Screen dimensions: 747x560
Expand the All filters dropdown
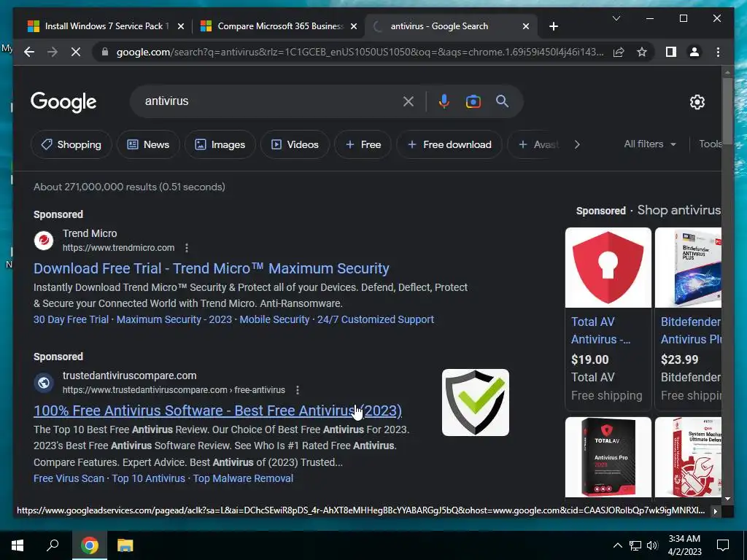click(x=650, y=144)
